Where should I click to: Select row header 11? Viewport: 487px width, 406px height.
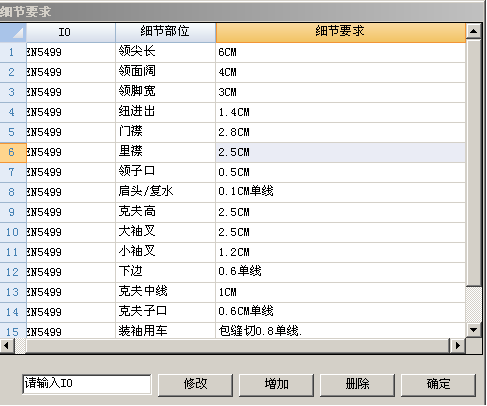tap(13, 252)
